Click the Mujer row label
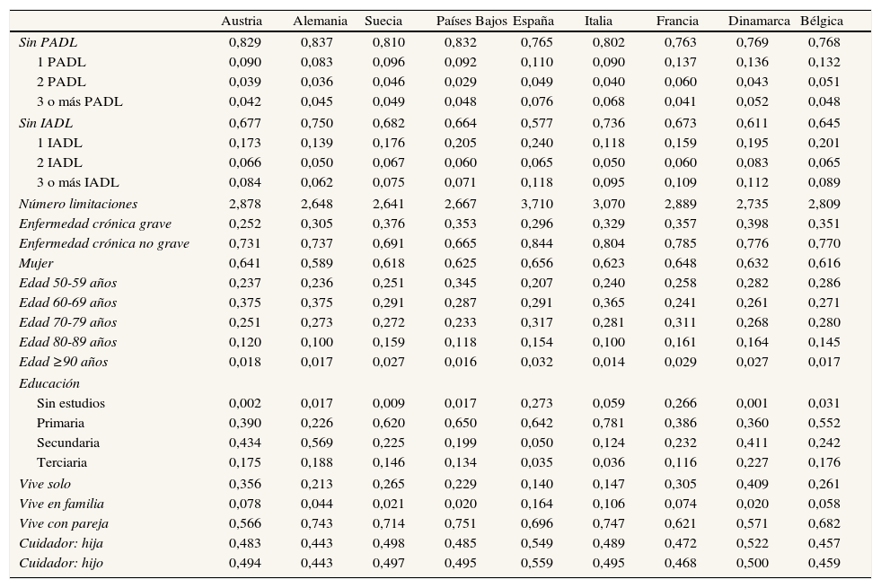The height and width of the screenshot is (588, 881). tap(35, 263)
